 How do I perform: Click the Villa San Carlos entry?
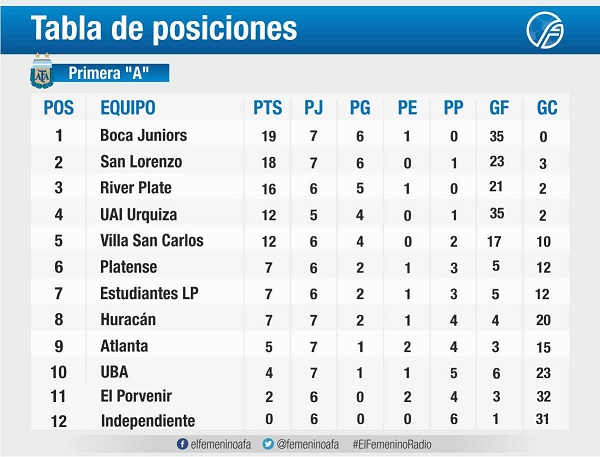151,240
